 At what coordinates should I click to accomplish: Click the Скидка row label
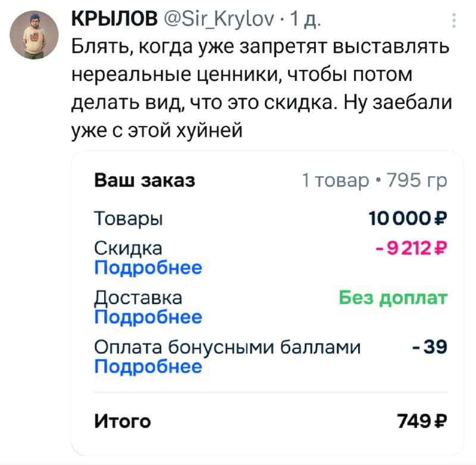(x=128, y=249)
